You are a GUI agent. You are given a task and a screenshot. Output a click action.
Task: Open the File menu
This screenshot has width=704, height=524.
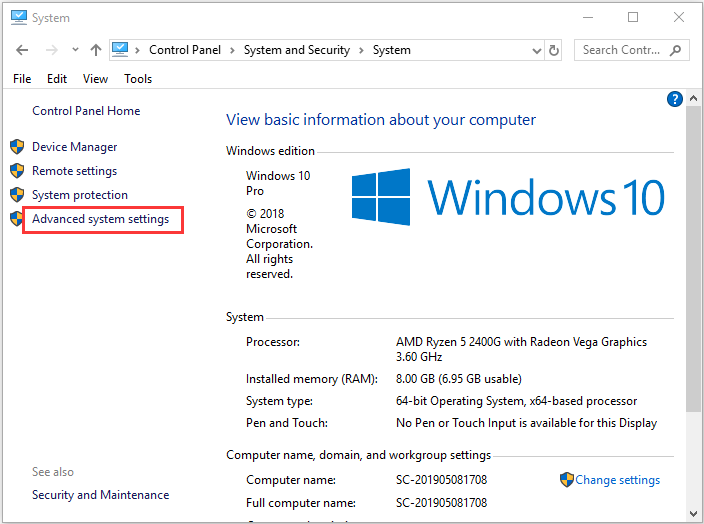pos(22,79)
